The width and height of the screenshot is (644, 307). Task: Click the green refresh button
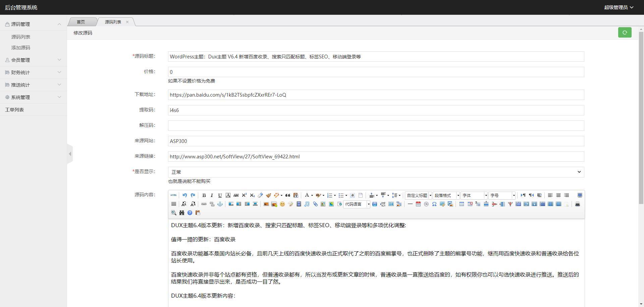click(x=625, y=33)
